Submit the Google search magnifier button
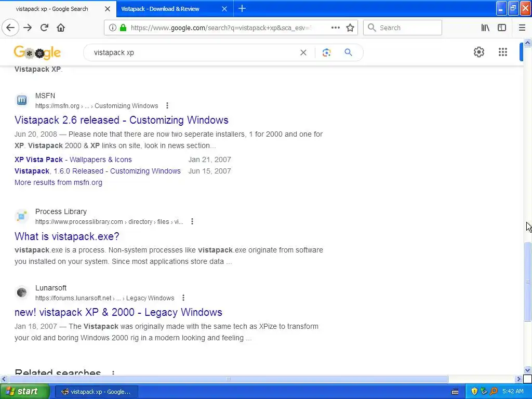 (x=348, y=52)
